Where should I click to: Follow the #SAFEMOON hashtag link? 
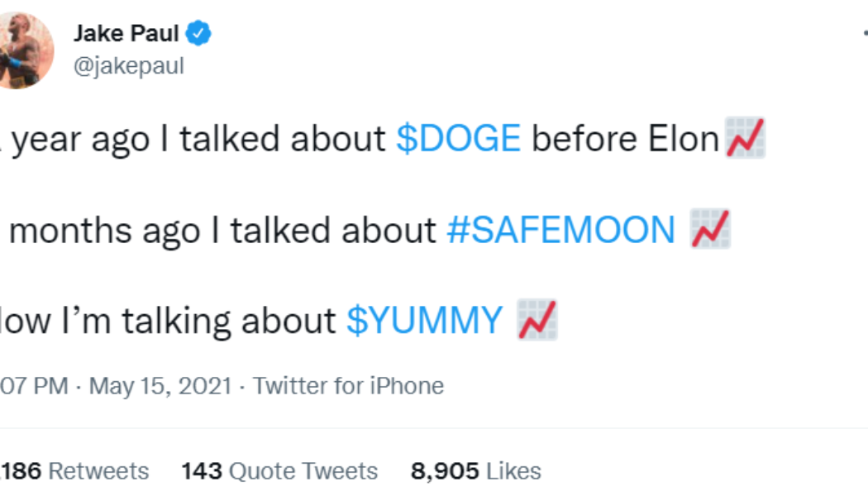[560, 231]
